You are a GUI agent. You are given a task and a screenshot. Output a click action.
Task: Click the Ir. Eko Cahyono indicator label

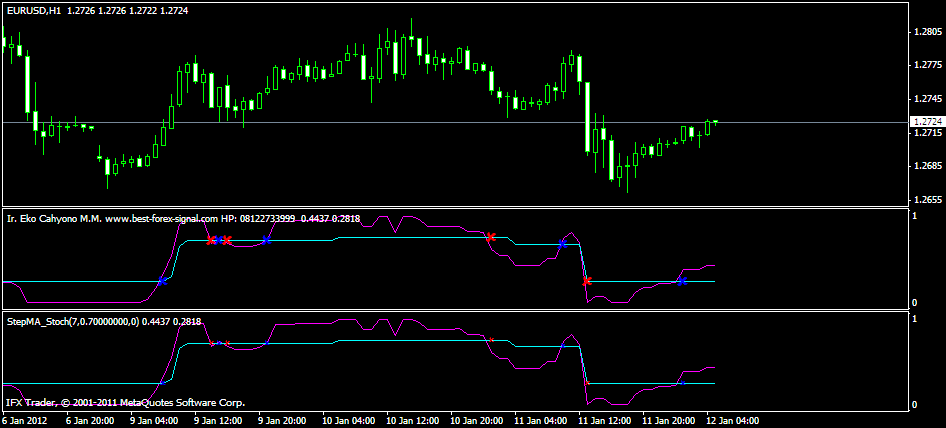[183, 219]
